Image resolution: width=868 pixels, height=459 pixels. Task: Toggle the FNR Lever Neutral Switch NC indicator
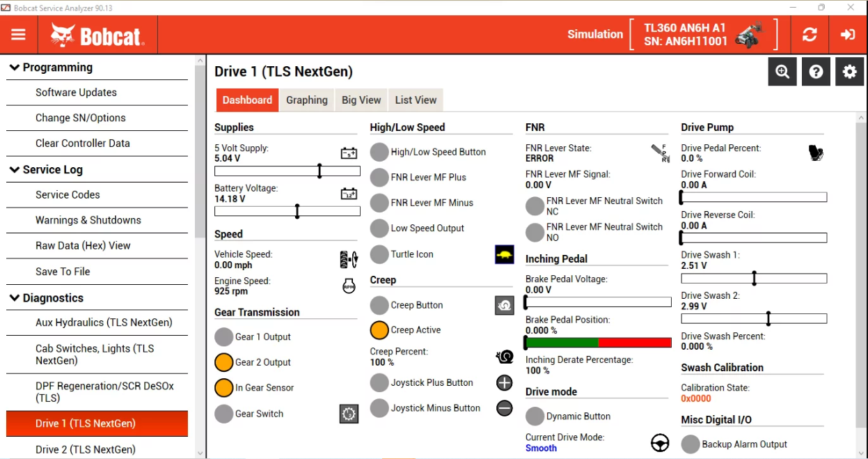pos(535,206)
